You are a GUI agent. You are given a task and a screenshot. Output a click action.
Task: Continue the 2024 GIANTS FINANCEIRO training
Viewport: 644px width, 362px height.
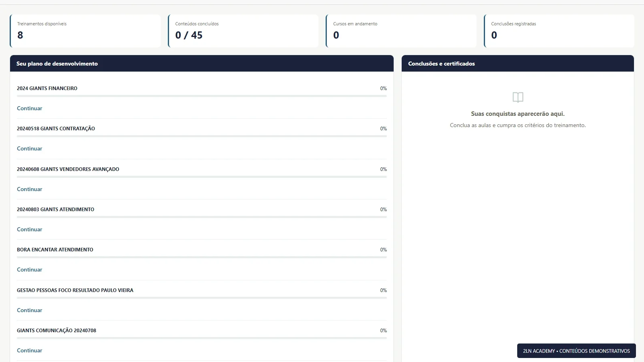29,108
